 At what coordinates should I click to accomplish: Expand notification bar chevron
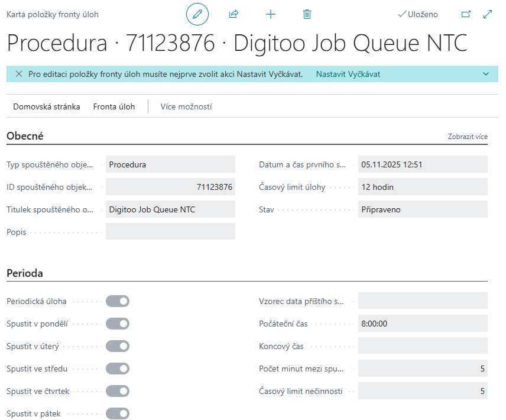pyautogui.click(x=486, y=75)
